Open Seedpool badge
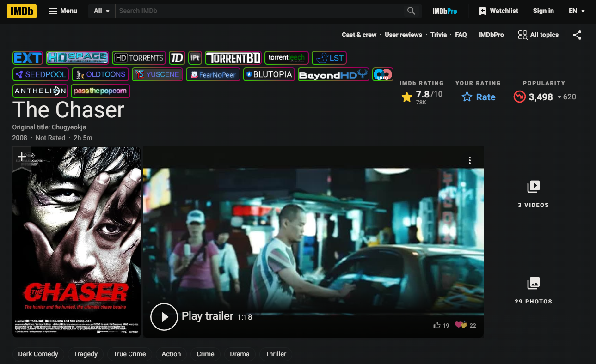This screenshot has width=596, height=364. tap(41, 74)
